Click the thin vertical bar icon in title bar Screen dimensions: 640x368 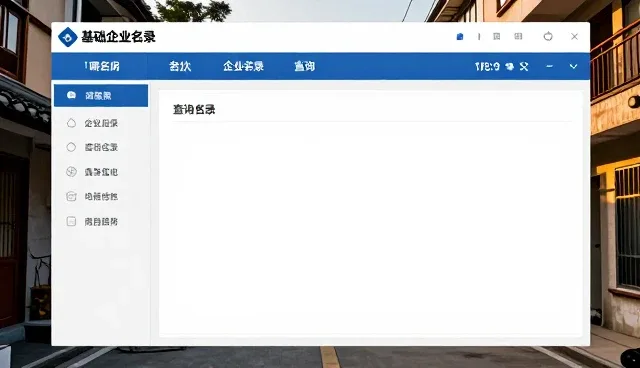(x=479, y=37)
